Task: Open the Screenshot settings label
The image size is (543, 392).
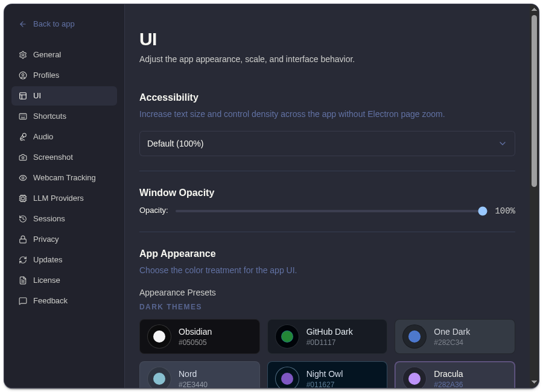Action: [53, 157]
